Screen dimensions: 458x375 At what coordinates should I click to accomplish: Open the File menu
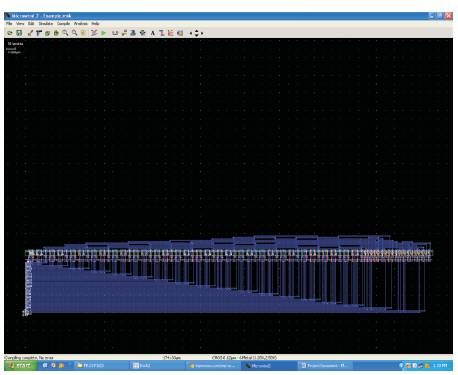[x=9, y=23]
